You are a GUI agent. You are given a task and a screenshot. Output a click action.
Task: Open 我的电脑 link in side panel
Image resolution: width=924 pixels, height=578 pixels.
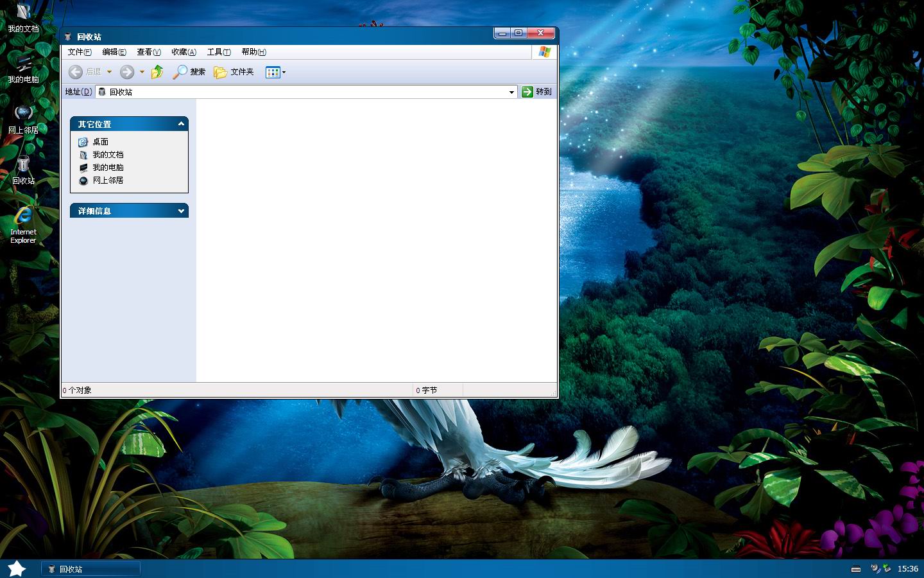click(108, 168)
